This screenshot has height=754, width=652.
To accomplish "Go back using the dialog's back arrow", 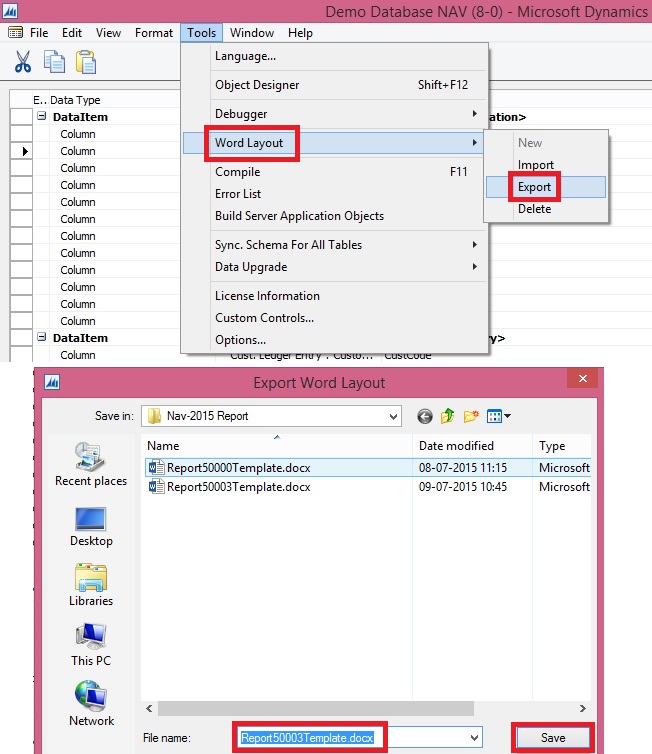I will tap(426, 415).
